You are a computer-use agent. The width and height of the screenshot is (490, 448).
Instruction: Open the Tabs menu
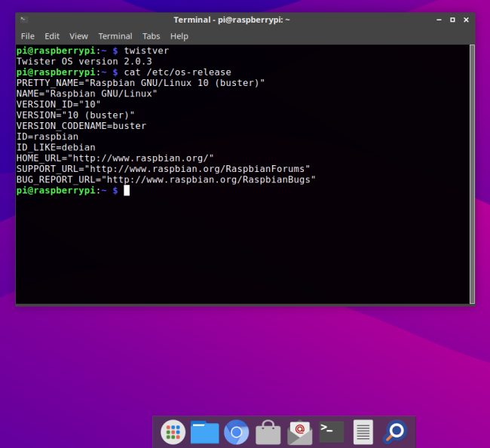pyautogui.click(x=151, y=36)
